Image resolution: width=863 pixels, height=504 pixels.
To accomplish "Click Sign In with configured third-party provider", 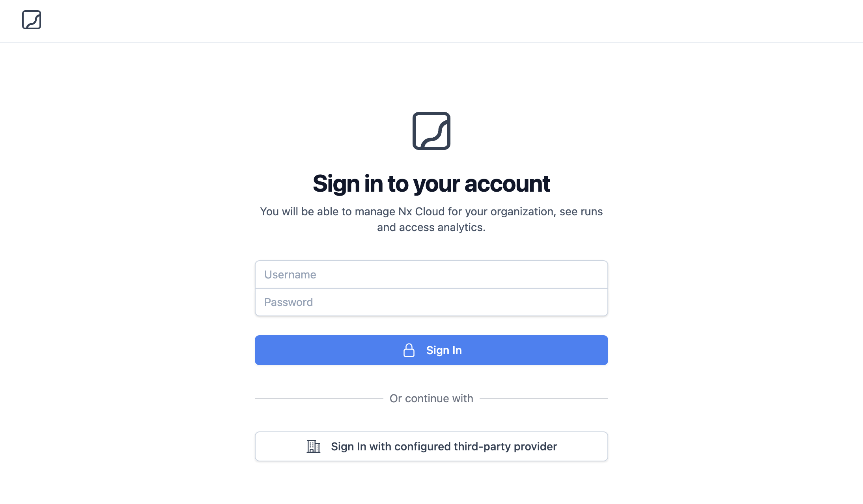I will pyautogui.click(x=431, y=446).
